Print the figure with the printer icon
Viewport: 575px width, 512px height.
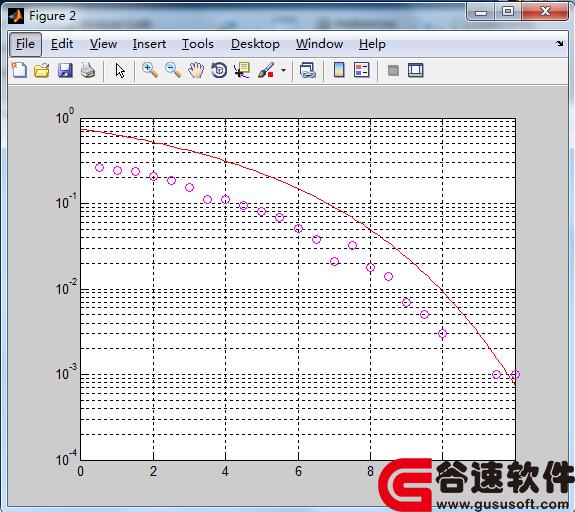[88, 70]
